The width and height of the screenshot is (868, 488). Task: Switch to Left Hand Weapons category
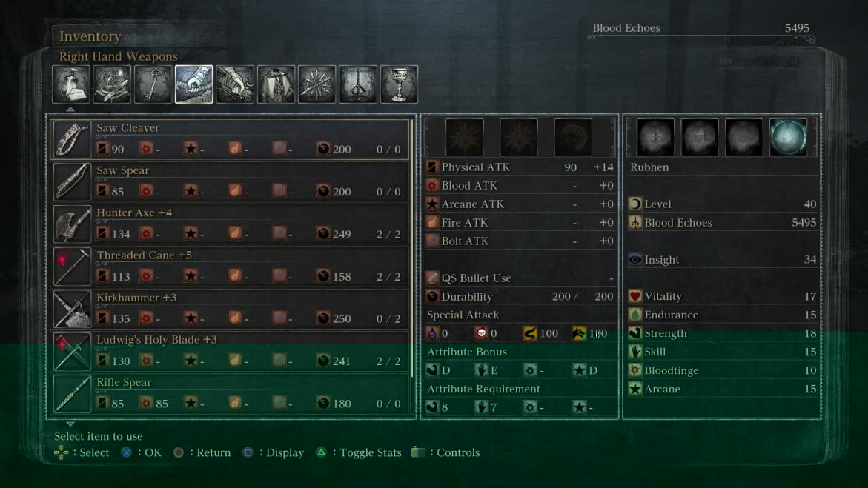(x=235, y=84)
